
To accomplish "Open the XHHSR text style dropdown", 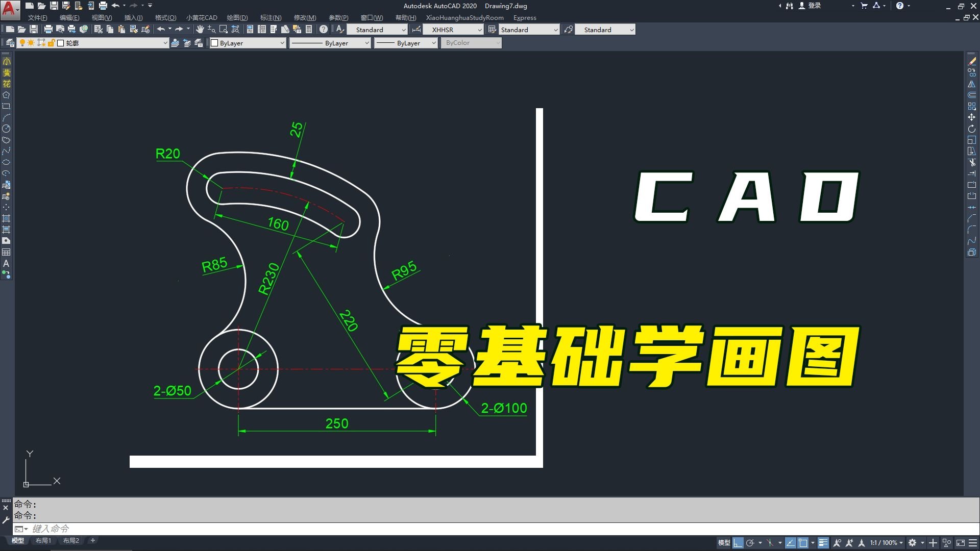I will tap(479, 30).
